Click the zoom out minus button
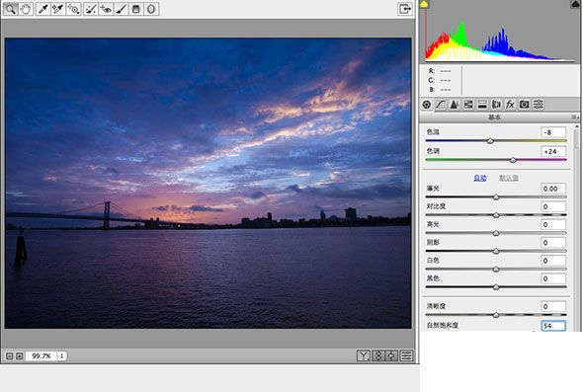Image resolution: width=583 pixels, height=392 pixels. 9,355
